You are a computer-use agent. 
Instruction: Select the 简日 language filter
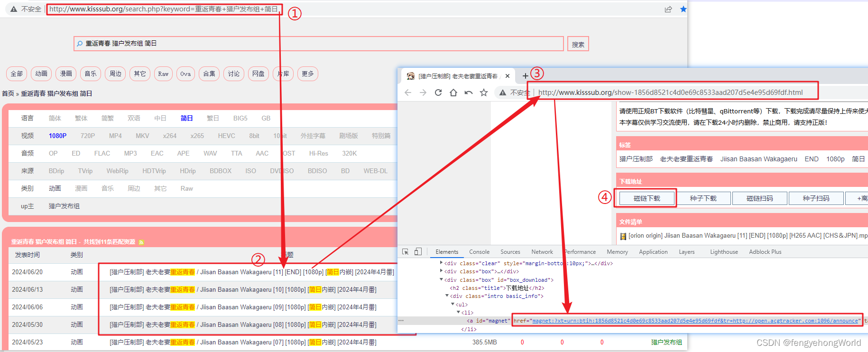point(187,118)
